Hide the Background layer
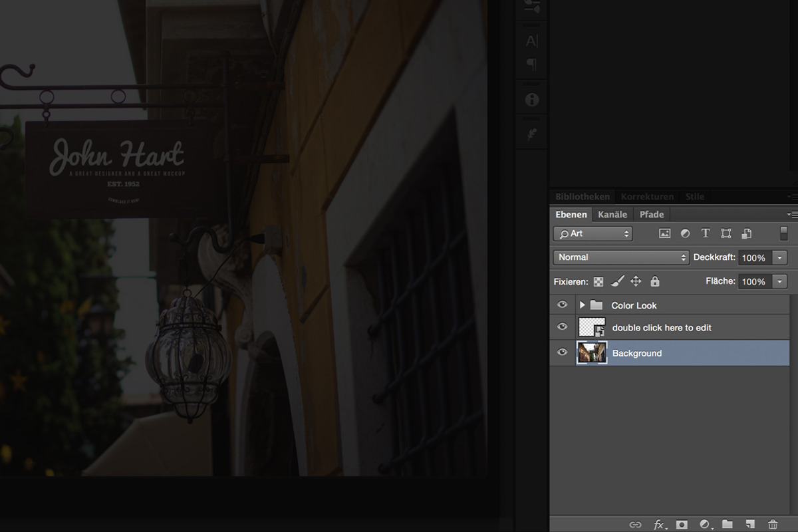798x532 pixels. [563, 352]
